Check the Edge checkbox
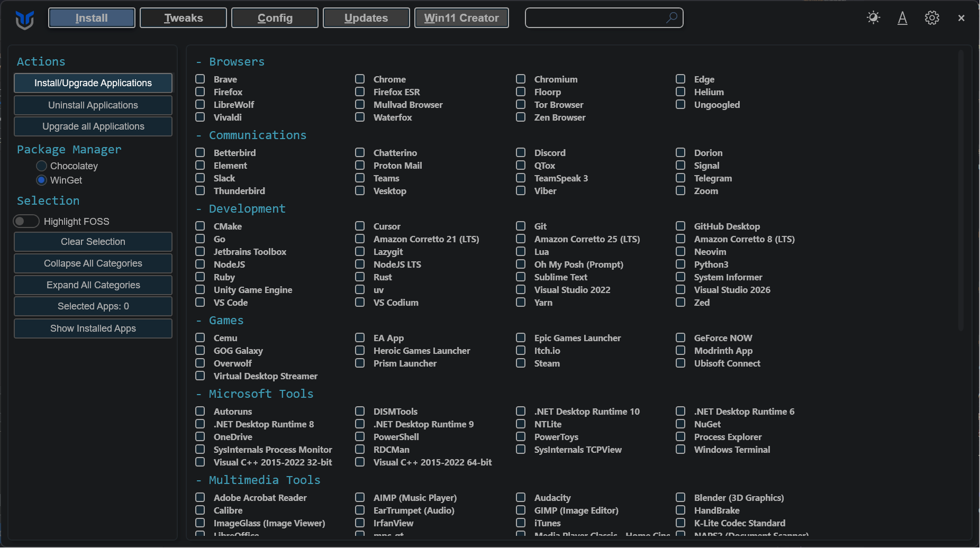The width and height of the screenshot is (980, 548). point(680,79)
